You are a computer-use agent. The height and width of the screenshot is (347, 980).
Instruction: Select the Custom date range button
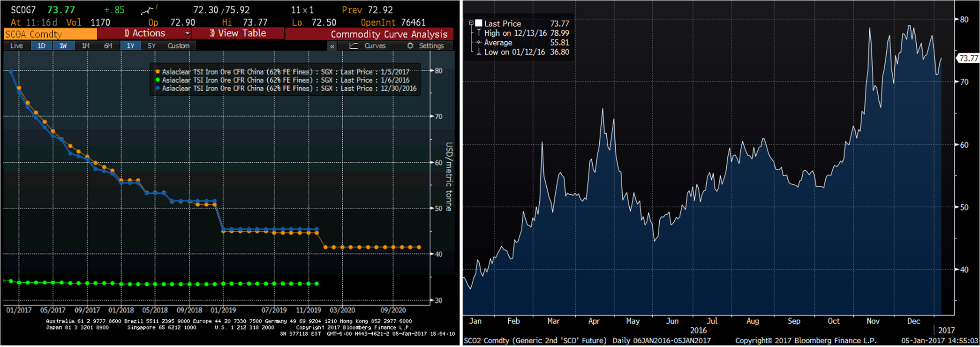[179, 45]
